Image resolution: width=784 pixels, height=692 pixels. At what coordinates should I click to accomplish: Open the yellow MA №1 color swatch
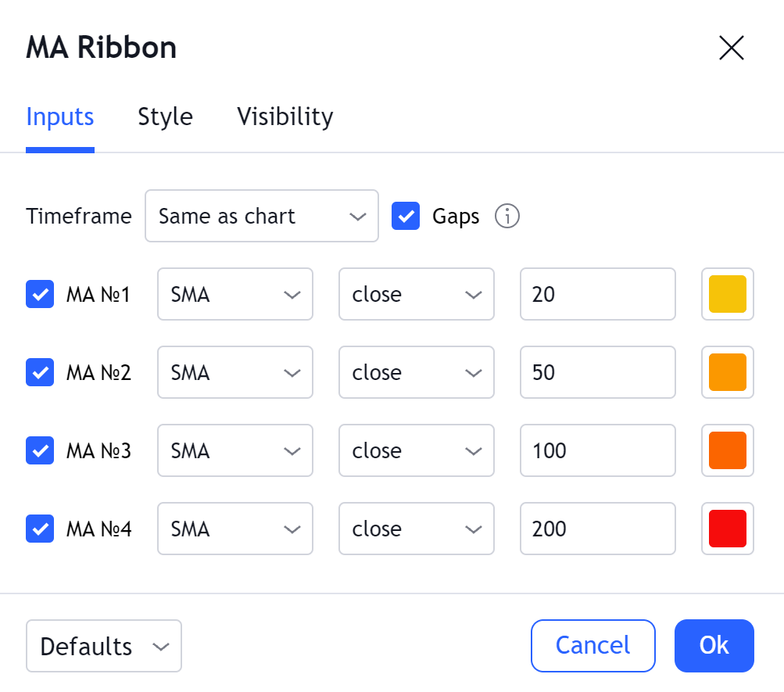[x=727, y=294]
